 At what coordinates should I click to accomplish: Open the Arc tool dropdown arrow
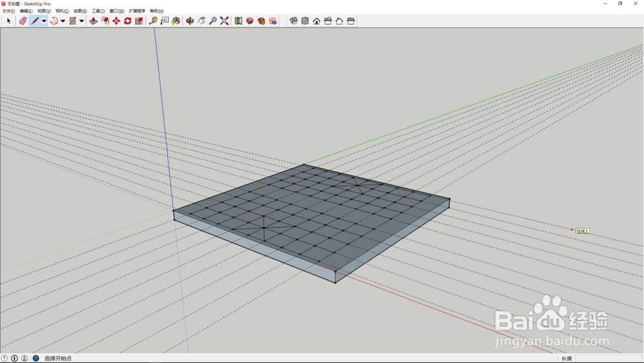click(63, 21)
